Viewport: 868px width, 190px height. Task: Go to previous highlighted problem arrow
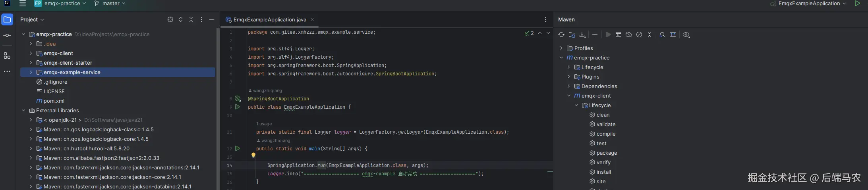(540, 33)
